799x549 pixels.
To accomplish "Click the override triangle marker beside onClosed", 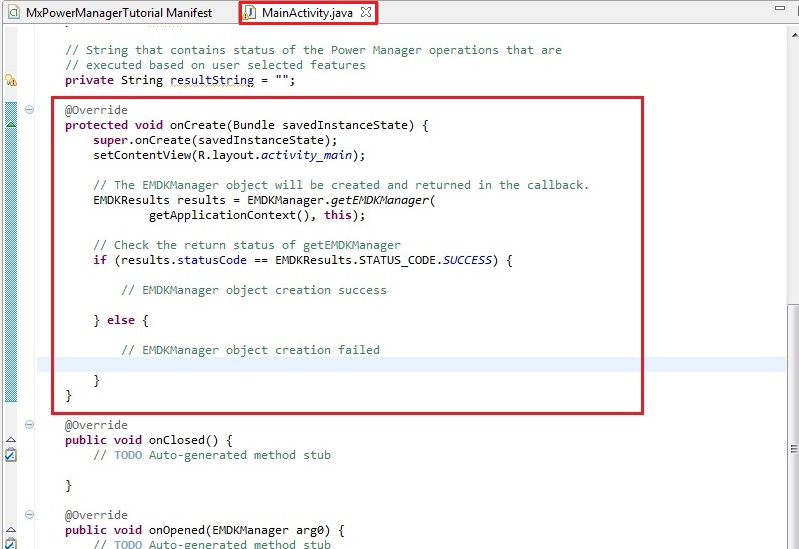I will tap(10, 440).
